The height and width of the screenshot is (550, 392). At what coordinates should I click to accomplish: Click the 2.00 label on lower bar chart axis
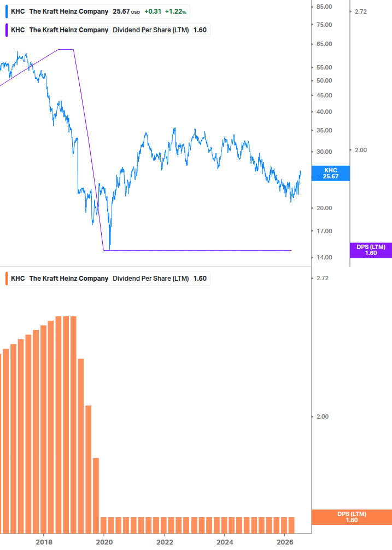pyautogui.click(x=323, y=416)
